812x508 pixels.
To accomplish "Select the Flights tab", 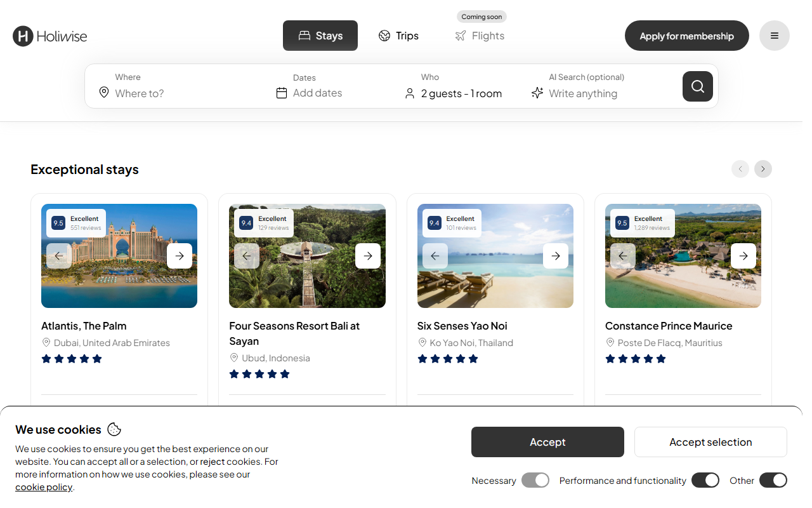I will 480,36.
